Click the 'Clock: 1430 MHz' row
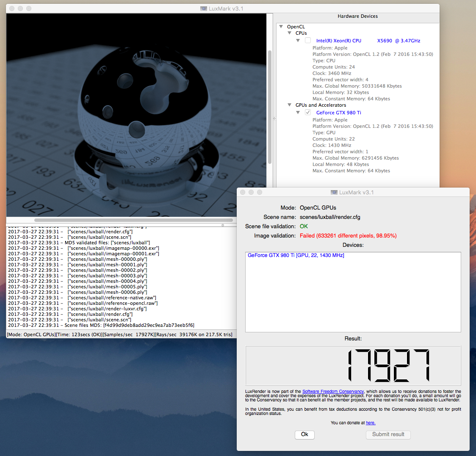This screenshot has width=476, height=456. [x=332, y=145]
